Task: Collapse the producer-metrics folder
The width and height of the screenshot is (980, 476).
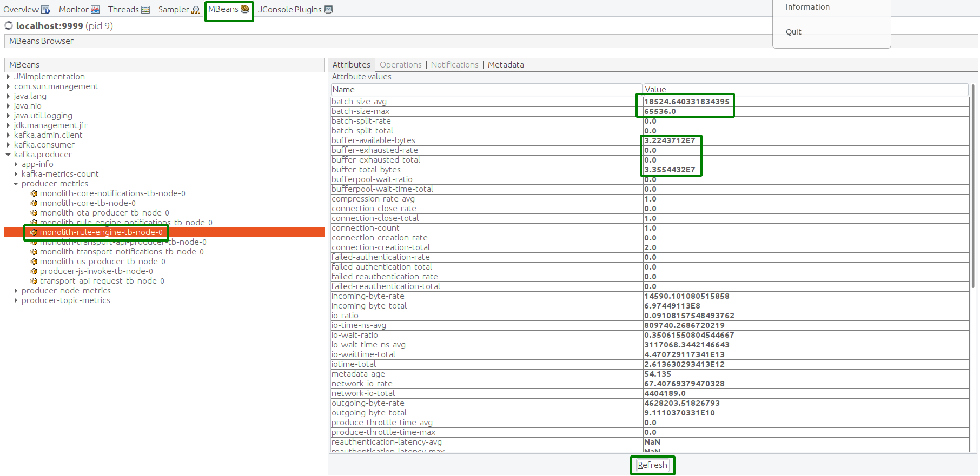Action: click(x=16, y=184)
